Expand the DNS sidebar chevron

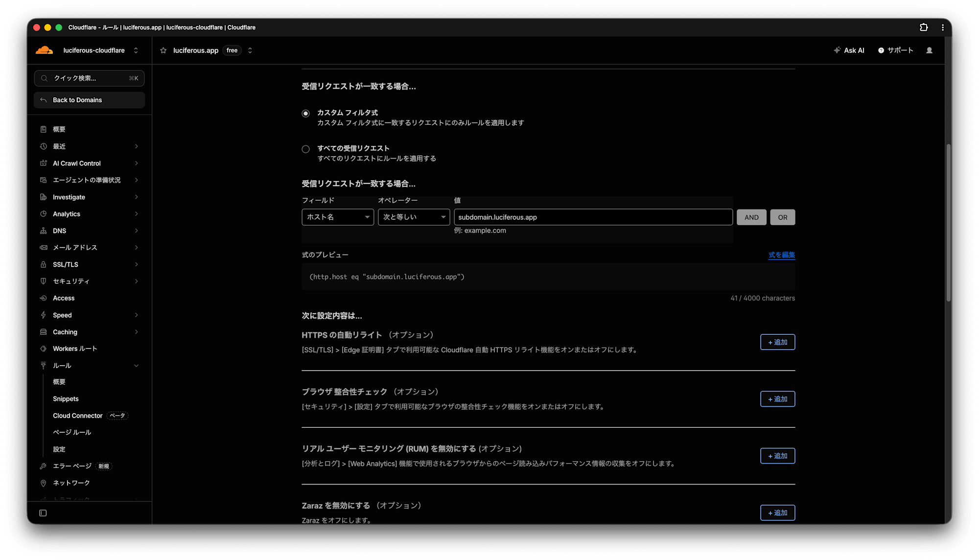click(x=137, y=231)
